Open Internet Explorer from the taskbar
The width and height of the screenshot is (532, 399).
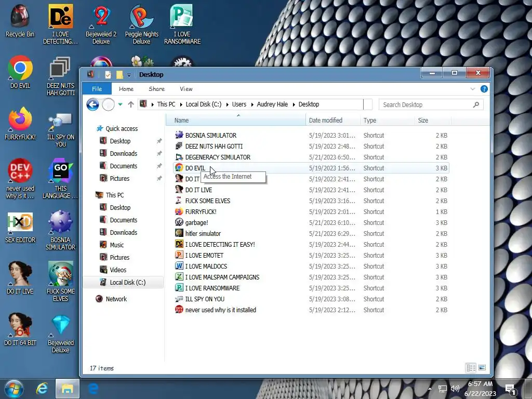coord(42,389)
